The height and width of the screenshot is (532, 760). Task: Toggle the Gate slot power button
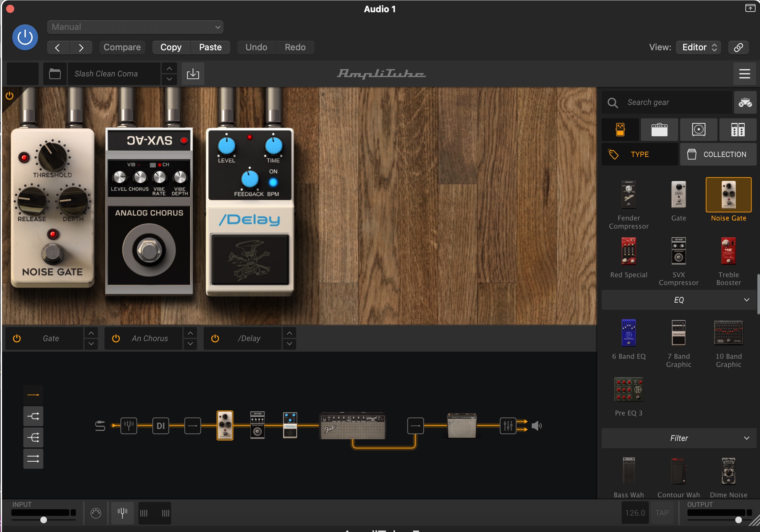click(x=17, y=338)
